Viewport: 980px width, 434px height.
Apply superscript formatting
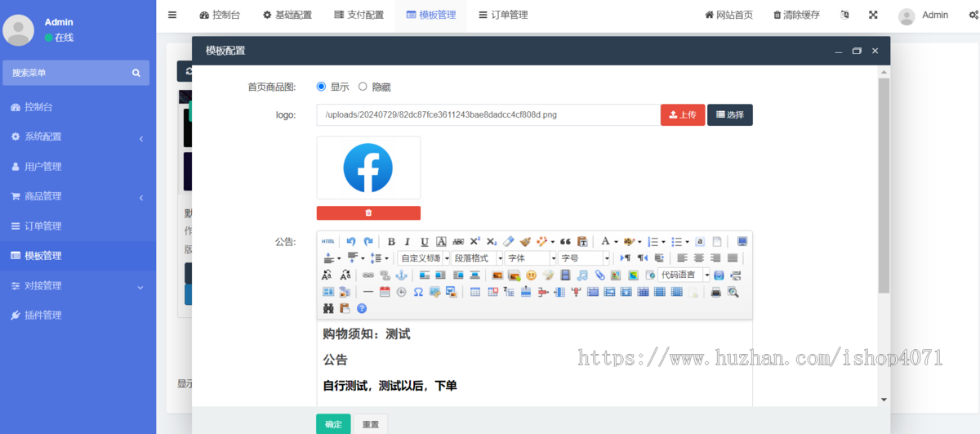tap(475, 242)
